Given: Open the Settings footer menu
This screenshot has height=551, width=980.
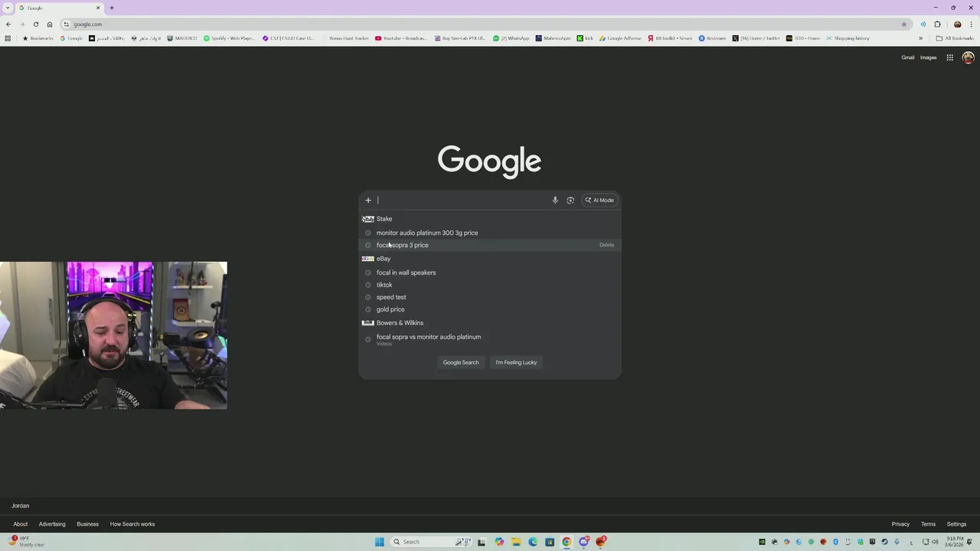Looking at the screenshot, I should pyautogui.click(x=956, y=524).
